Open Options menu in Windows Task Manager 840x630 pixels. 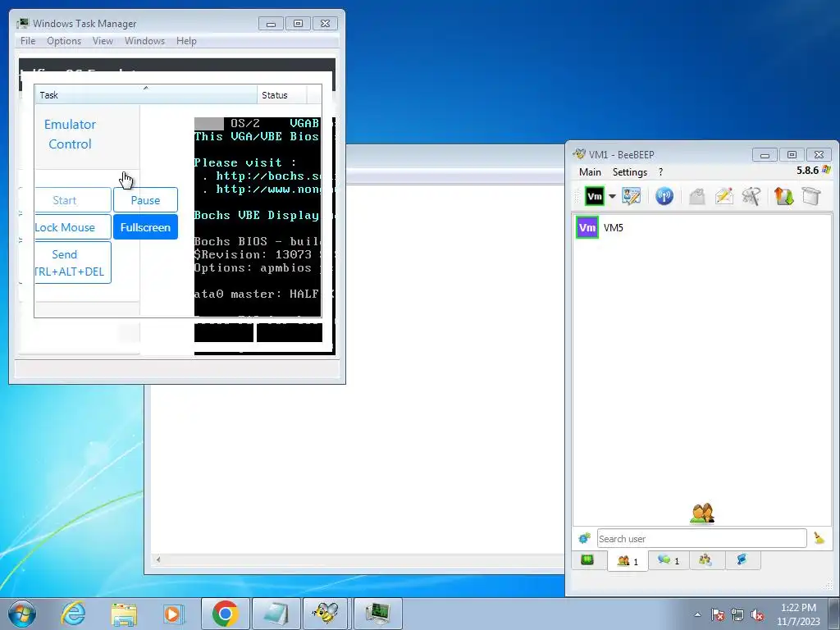[x=64, y=41]
